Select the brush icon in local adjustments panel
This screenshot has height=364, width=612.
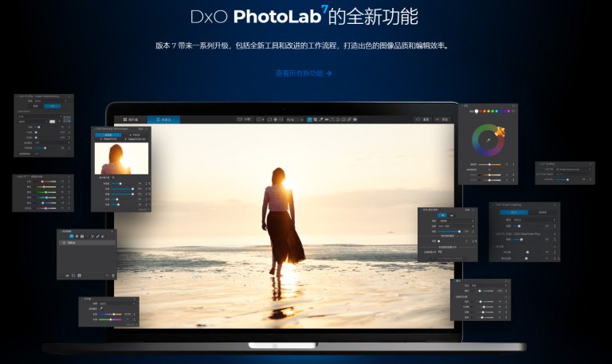98,236
